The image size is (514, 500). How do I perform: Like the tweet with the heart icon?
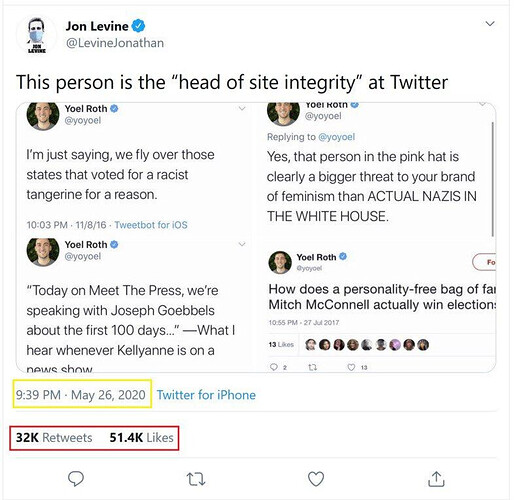pyautogui.click(x=316, y=479)
